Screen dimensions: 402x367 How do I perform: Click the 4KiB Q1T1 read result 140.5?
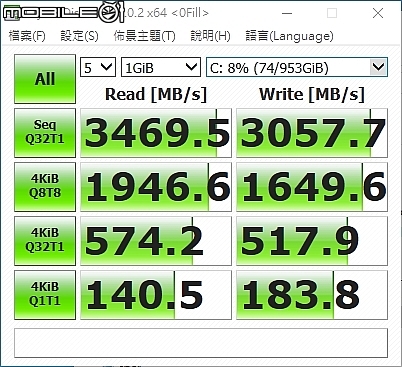click(156, 295)
